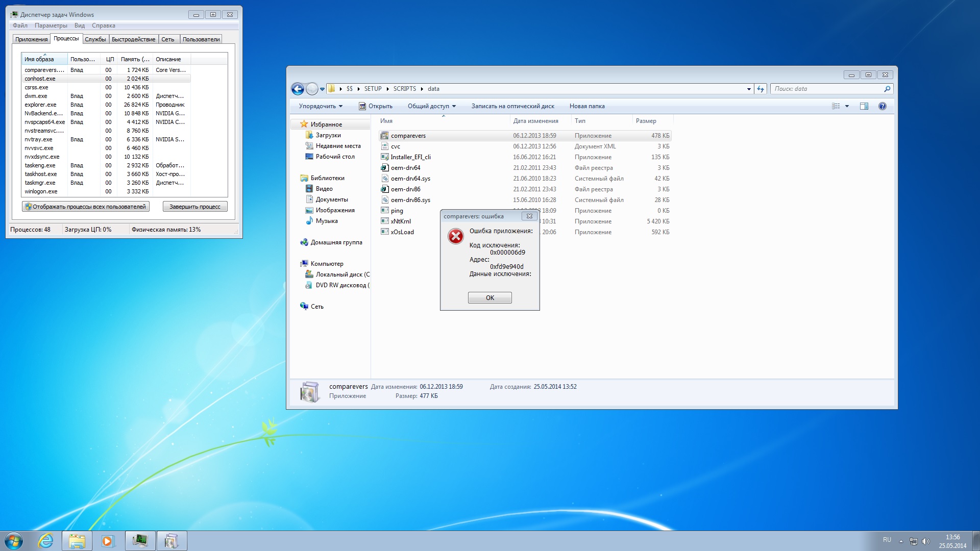Select the xNtKrnl file icon
This screenshot has width=980, height=551.
pyautogui.click(x=384, y=221)
